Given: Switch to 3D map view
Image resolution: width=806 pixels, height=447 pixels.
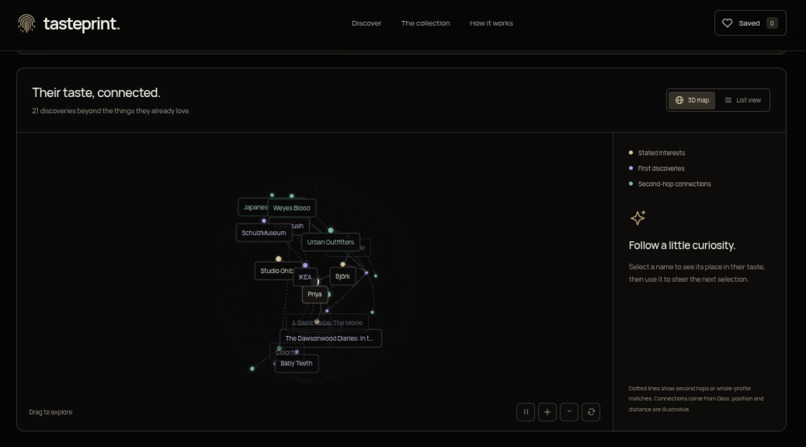Looking at the screenshot, I should (x=692, y=100).
